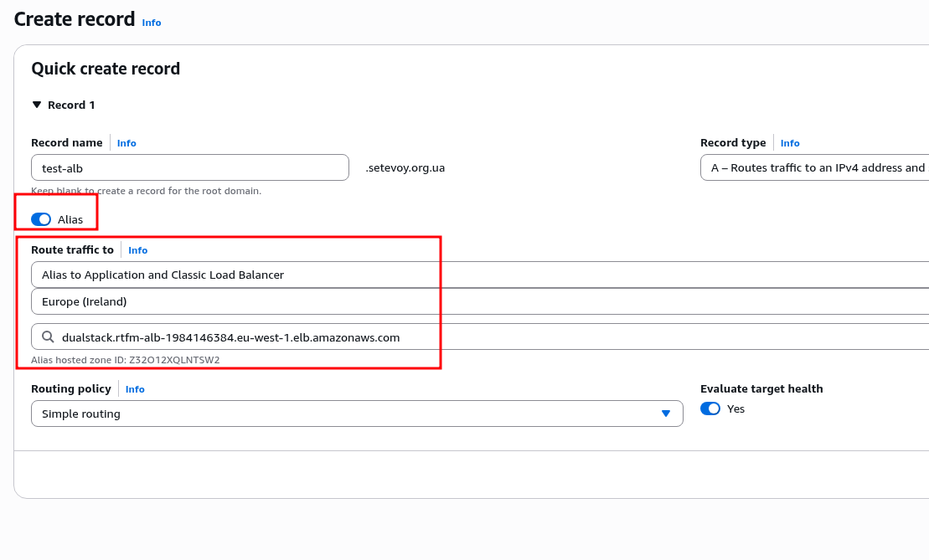Click the test-alb record name field
Viewport: 929px width, 560px height.
190,167
